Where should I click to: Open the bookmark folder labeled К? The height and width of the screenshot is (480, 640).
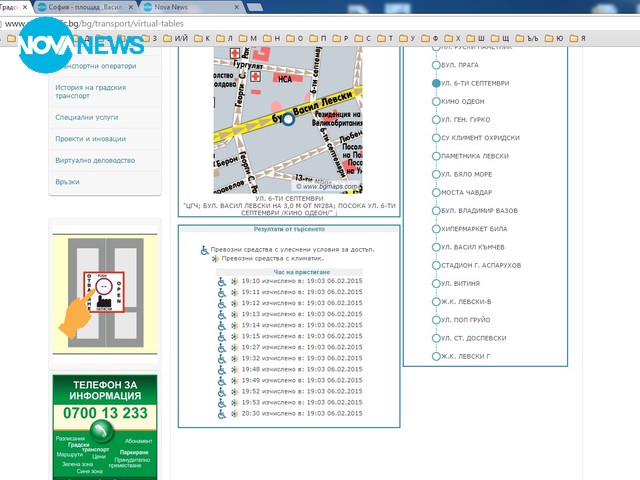coord(205,38)
